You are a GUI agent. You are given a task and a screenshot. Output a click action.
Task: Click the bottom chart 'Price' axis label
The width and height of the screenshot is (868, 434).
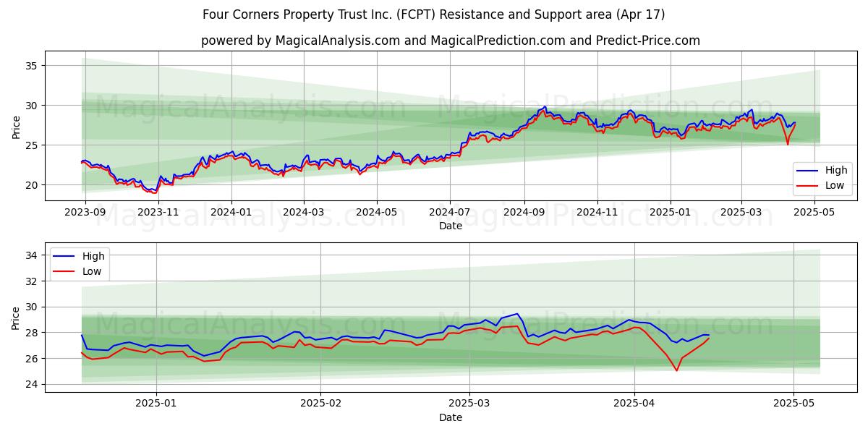tap(16, 318)
